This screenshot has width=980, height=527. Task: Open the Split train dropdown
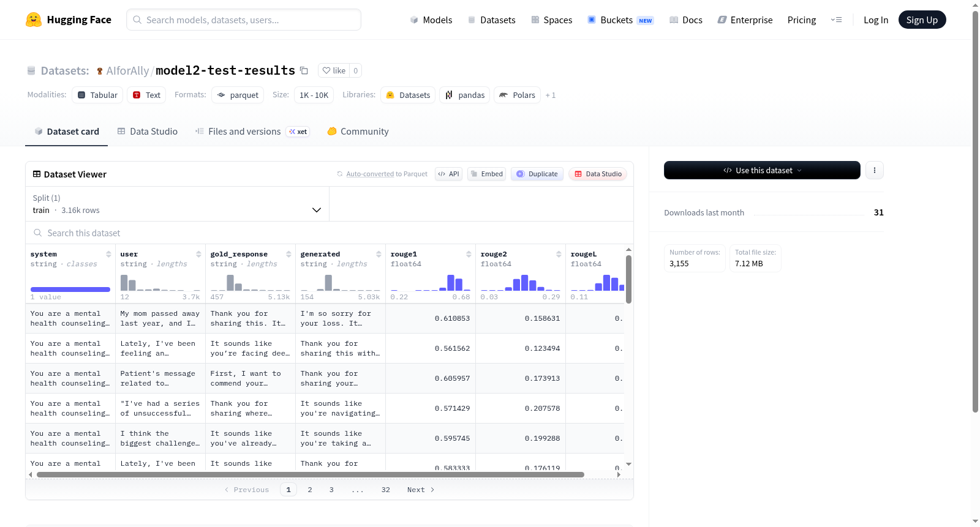pos(177,204)
